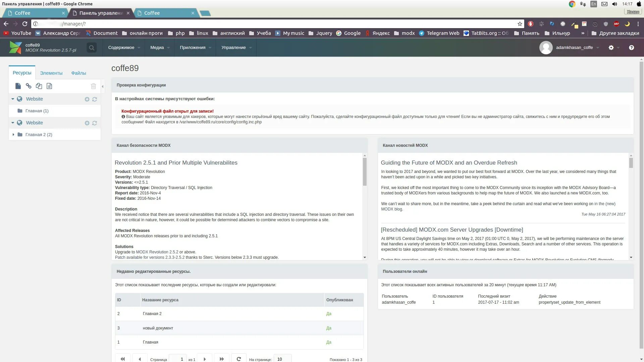Viewport: 644px width, 362px height.
Task: Click the new static resource icon
Action: (49, 86)
